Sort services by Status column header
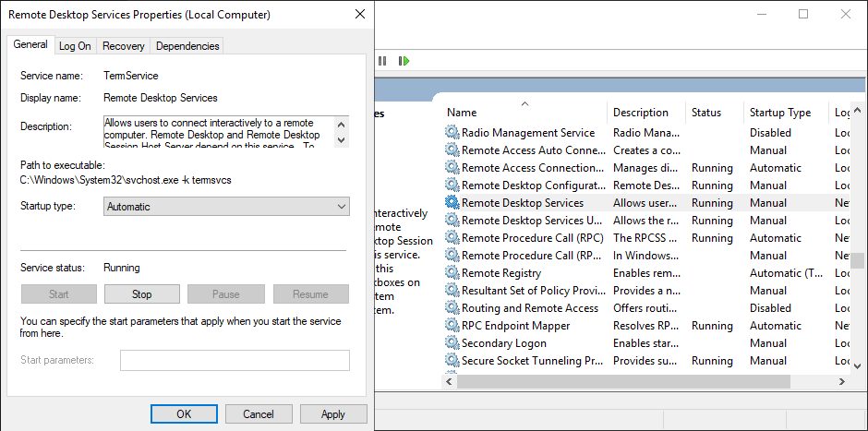This screenshot has width=868, height=431. tap(715, 113)
